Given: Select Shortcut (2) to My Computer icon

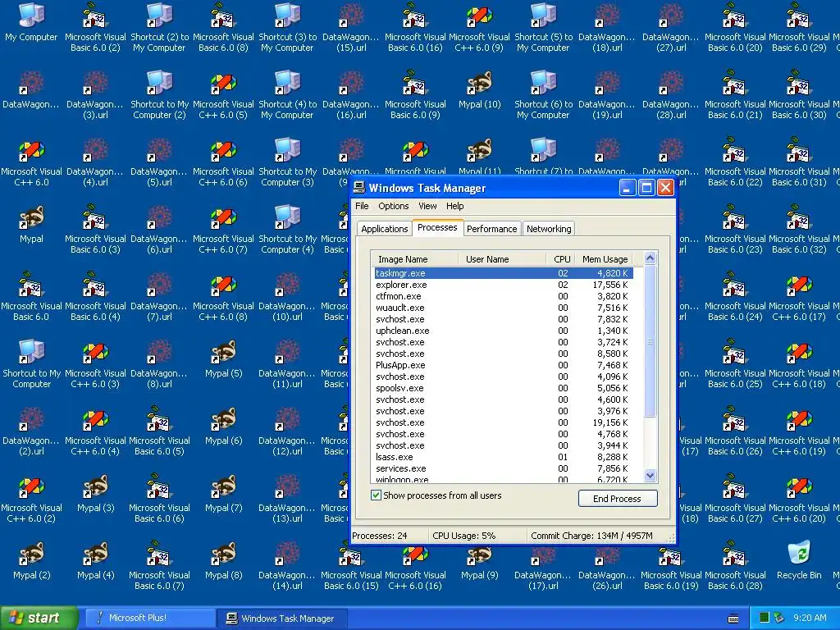Looking at the screenshot, I should point(160,27).
